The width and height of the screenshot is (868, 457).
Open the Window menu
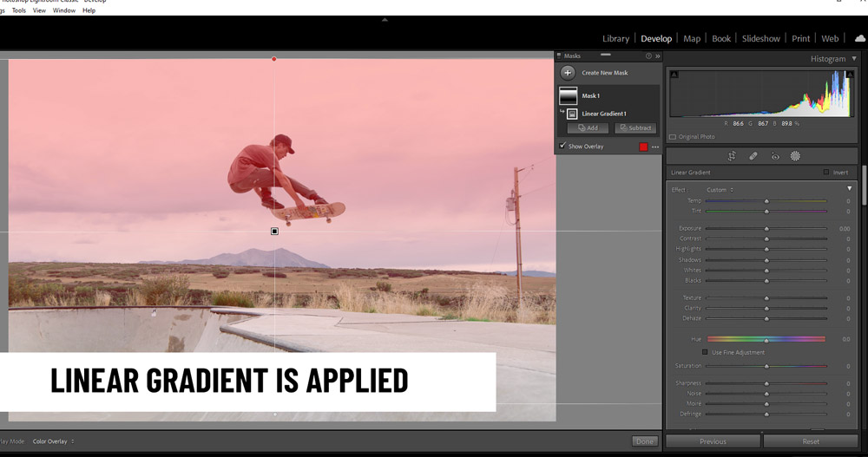(64, 10)
